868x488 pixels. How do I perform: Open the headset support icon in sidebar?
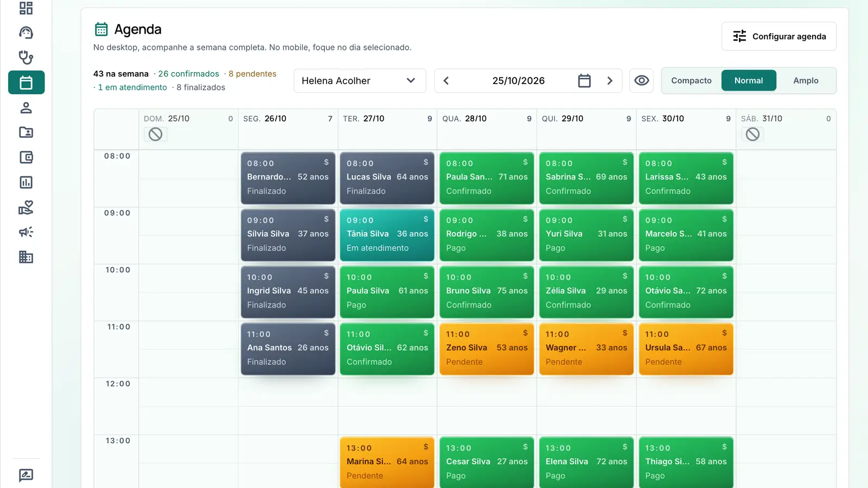coord(26,33)
